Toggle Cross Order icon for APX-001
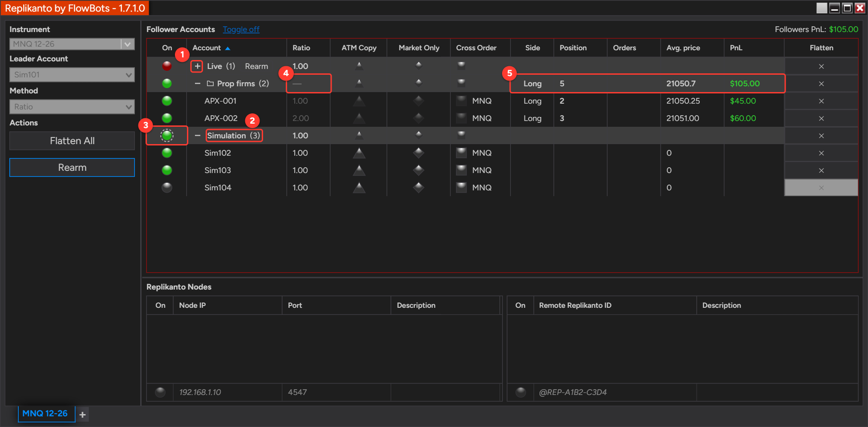Screen dimensions: 868x427 click(462, 101)
